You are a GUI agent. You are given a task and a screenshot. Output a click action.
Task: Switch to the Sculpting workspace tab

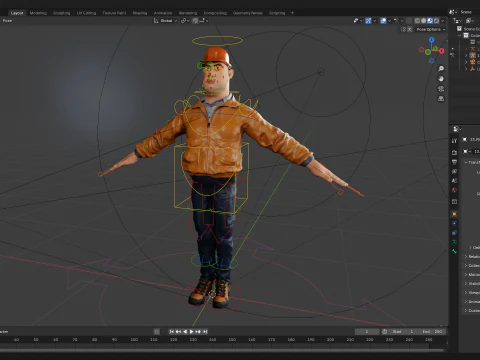[x=62, y=13]
